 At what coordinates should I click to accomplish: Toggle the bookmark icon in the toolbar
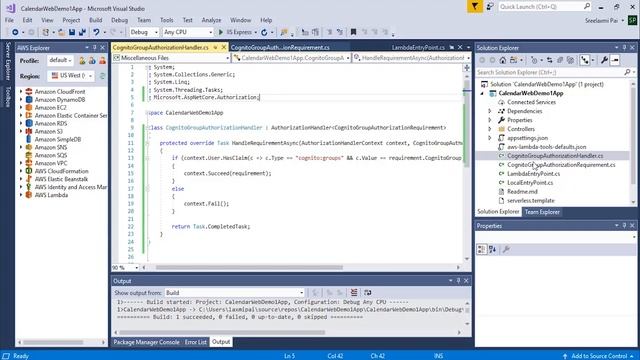click(x=353, y=32)
